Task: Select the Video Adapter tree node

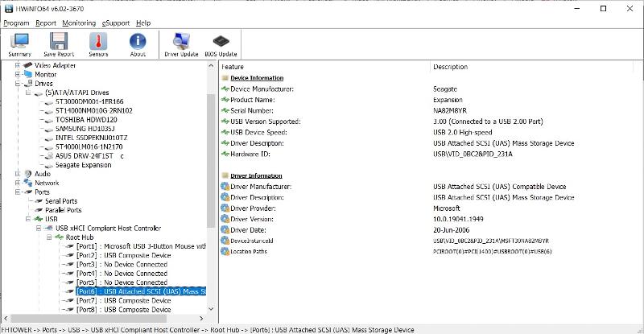Action: (55, 65)
